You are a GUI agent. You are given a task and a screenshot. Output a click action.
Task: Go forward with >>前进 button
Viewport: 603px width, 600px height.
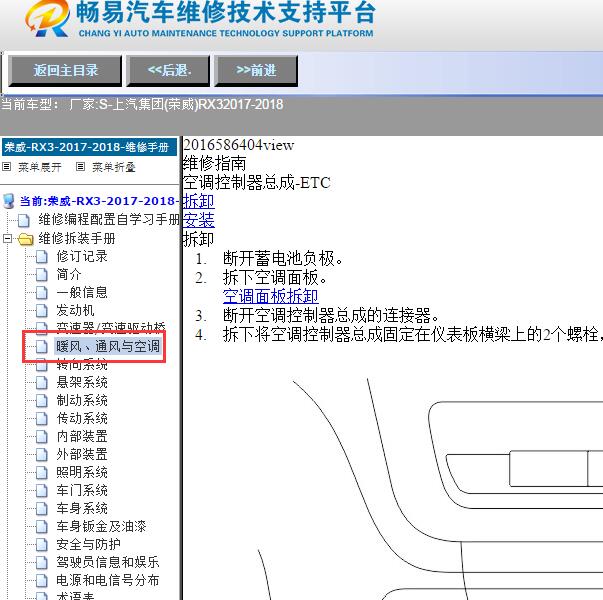pos(256,71)
